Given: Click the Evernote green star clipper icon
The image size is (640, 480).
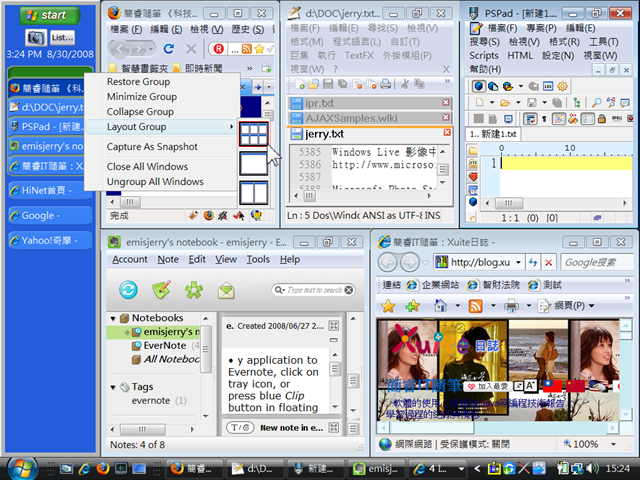Looking at the screenshot, I should tap(194, 290).
